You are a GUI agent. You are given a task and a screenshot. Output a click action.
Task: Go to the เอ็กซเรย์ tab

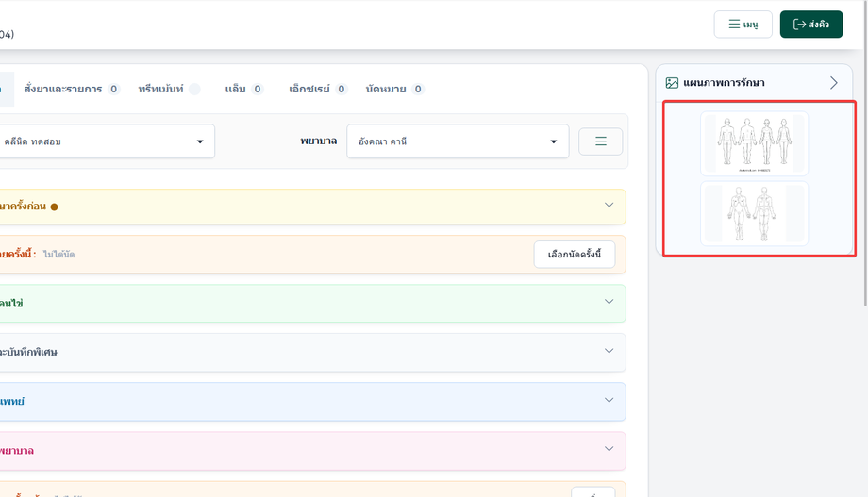click(317, 89)
